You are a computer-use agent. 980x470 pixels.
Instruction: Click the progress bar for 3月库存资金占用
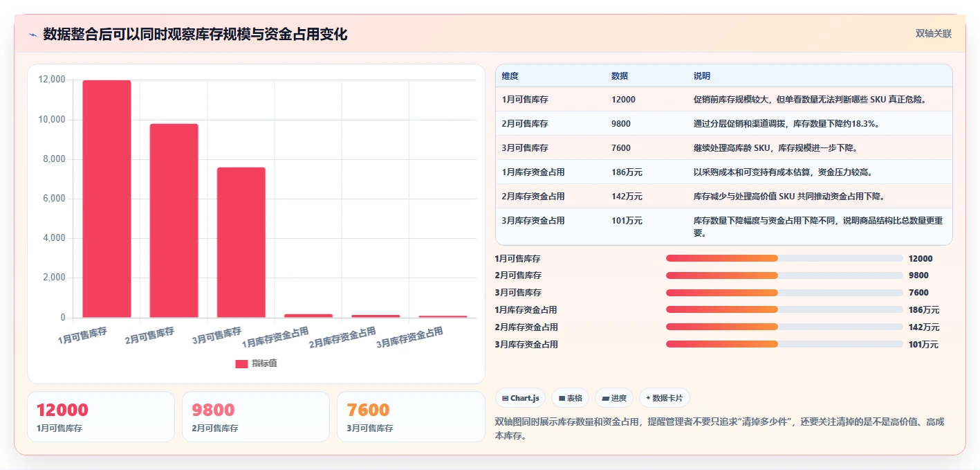point(784,344)
